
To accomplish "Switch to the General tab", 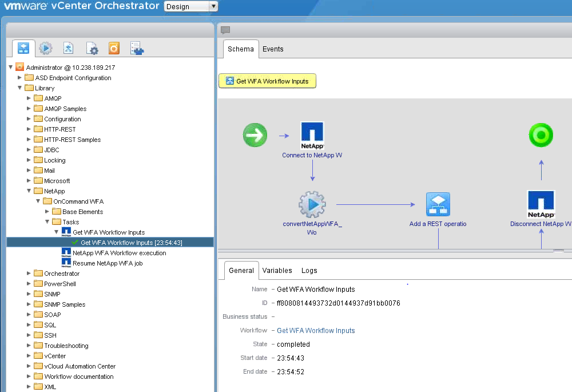I will 241,271.
